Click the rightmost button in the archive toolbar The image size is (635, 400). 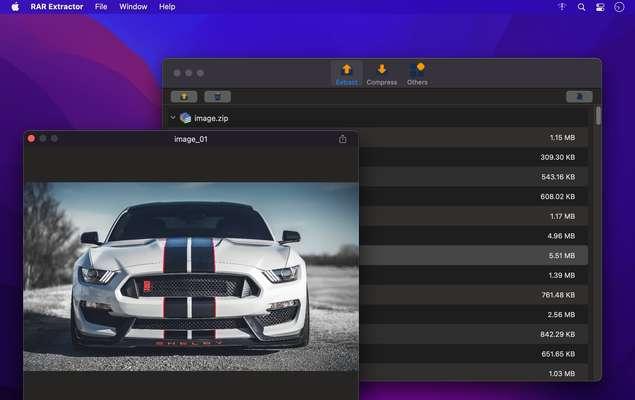coord(579,96)
